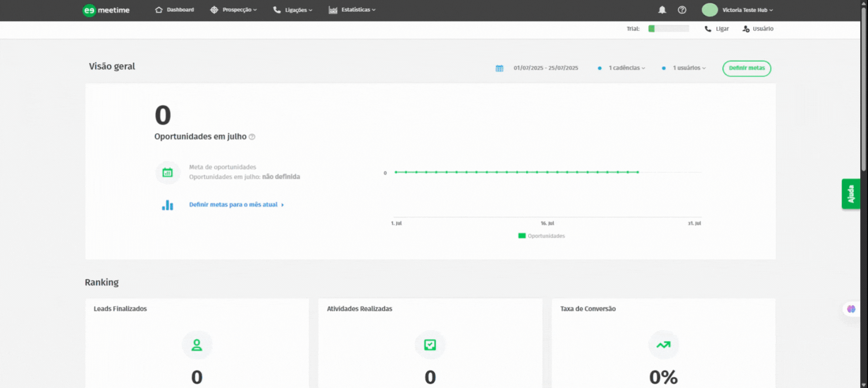
Task: Click the brain assistant icon
Action: tap(851, 309)
